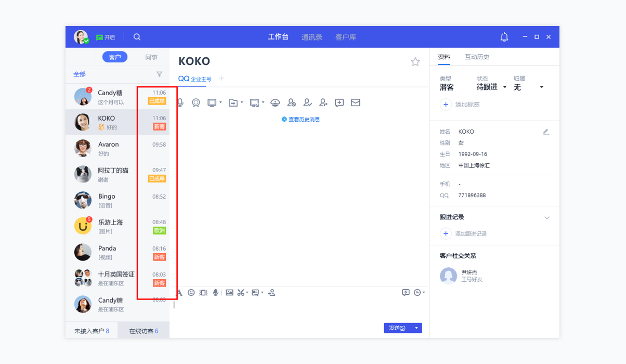Screen dimensions: 626x364
Task: Star KOKO as a favorite
Action: (x=415, y=62)
